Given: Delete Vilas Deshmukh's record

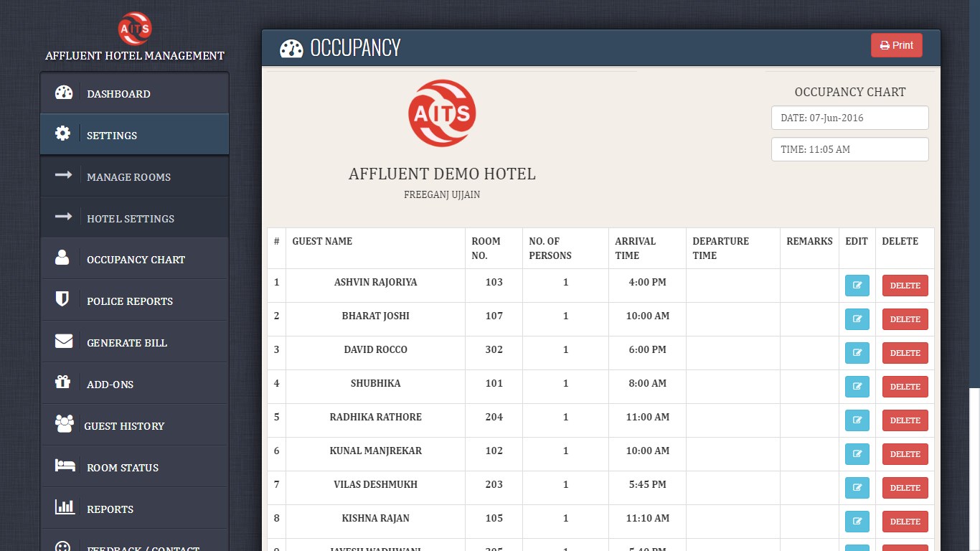Looking at the screenshot, I should click(905, 488).
